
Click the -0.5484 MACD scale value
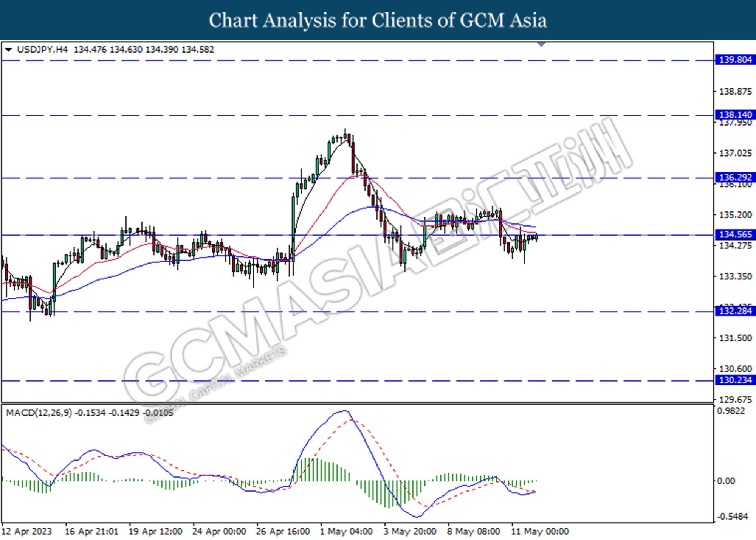pyautogui.click(x=733, y=517)
